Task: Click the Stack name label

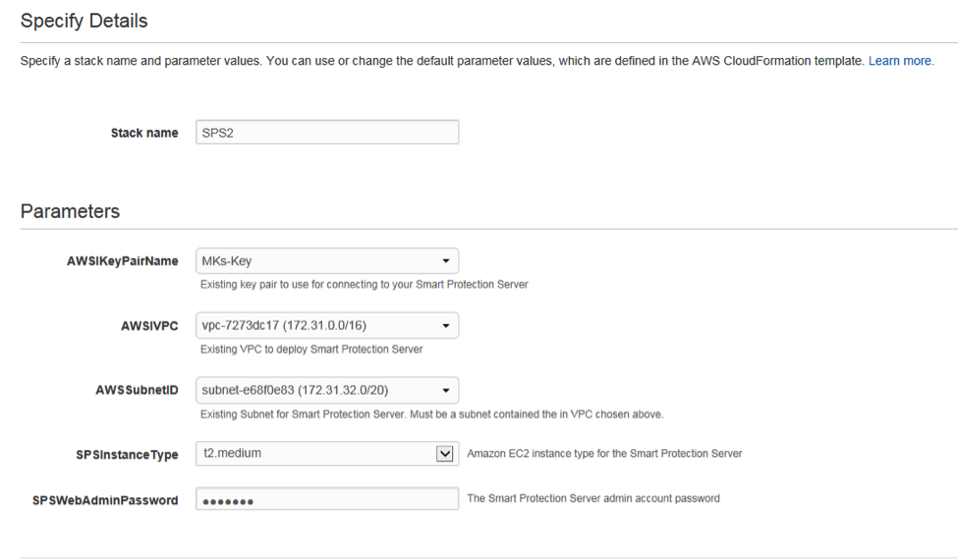Action: click(x=144, y=133)
